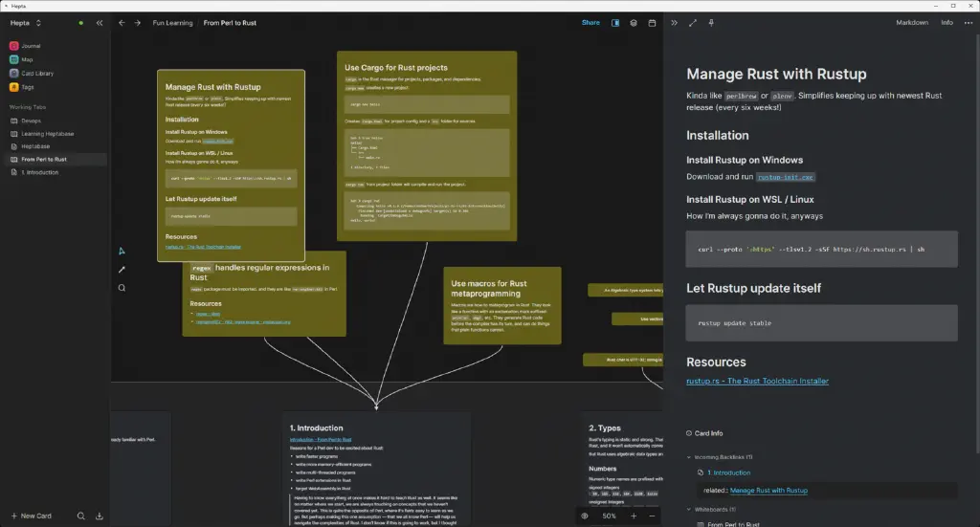Expand the card panel to full screen
980x527 pixels.
693,23
